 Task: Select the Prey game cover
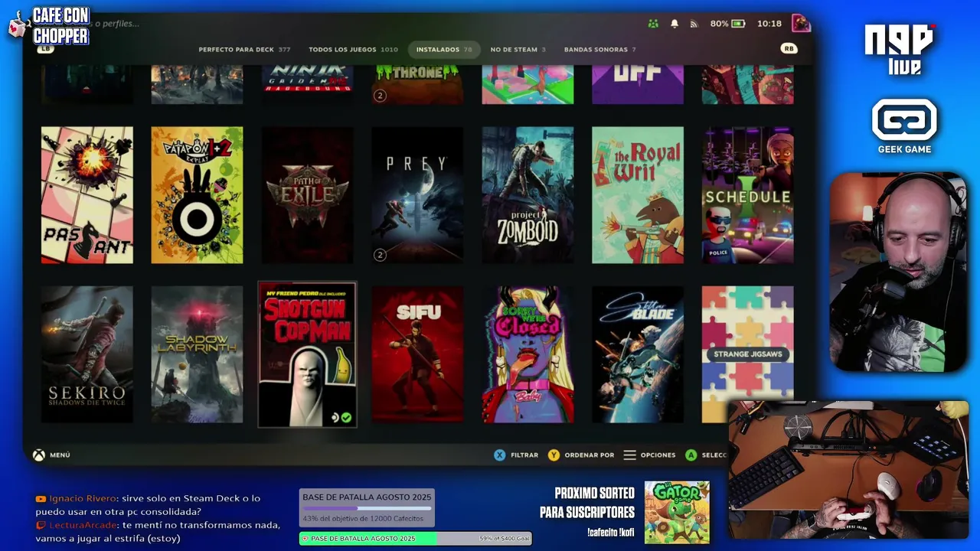[x=417, y=195]
